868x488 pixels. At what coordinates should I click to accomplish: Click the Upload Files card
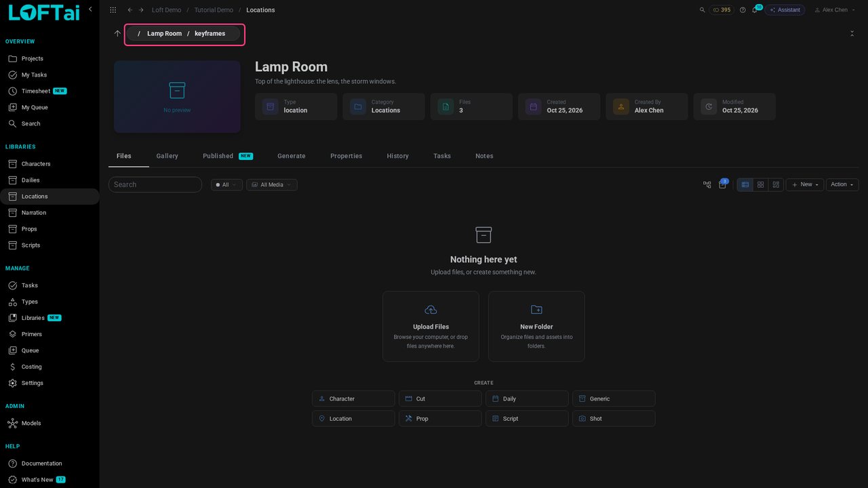click(431, 327)
